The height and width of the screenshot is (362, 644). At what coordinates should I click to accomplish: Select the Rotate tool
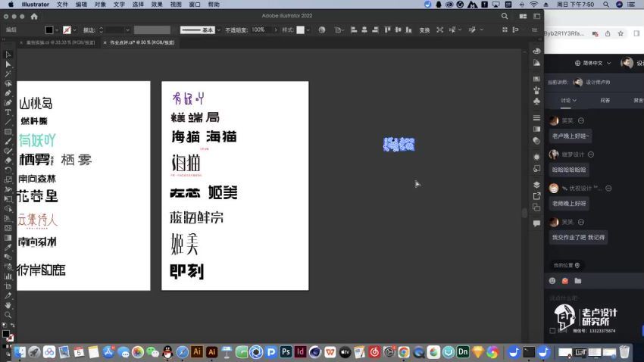(8, 170)
